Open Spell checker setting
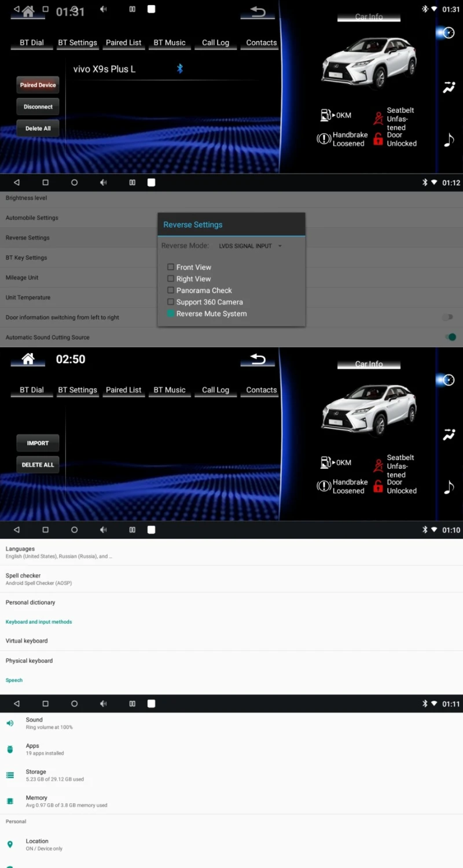This screenshot has height=868, width=463. click(x=231, y=579)
